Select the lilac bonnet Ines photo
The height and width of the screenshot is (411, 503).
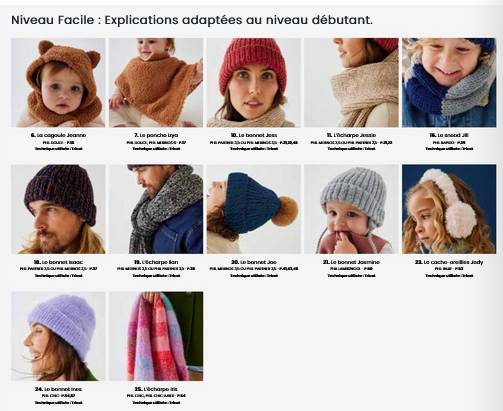tap(58, 336)
